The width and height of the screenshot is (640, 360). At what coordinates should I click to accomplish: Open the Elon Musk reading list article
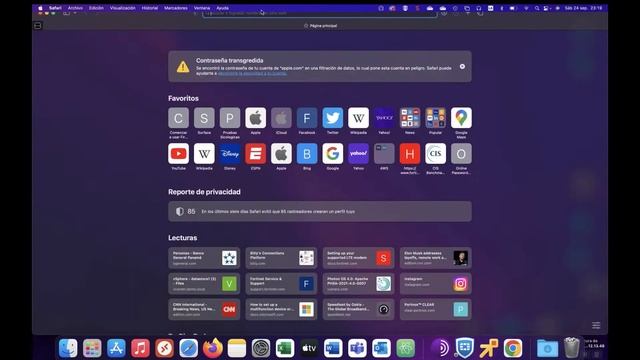click(436, 258)
